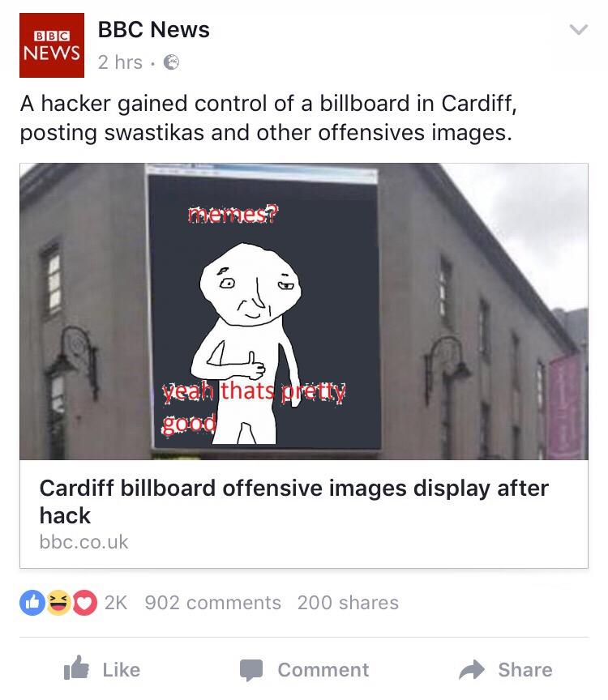This screenshot has width=608, height=700.
Task: Tap the Like text label
Action: coord(122,670)
